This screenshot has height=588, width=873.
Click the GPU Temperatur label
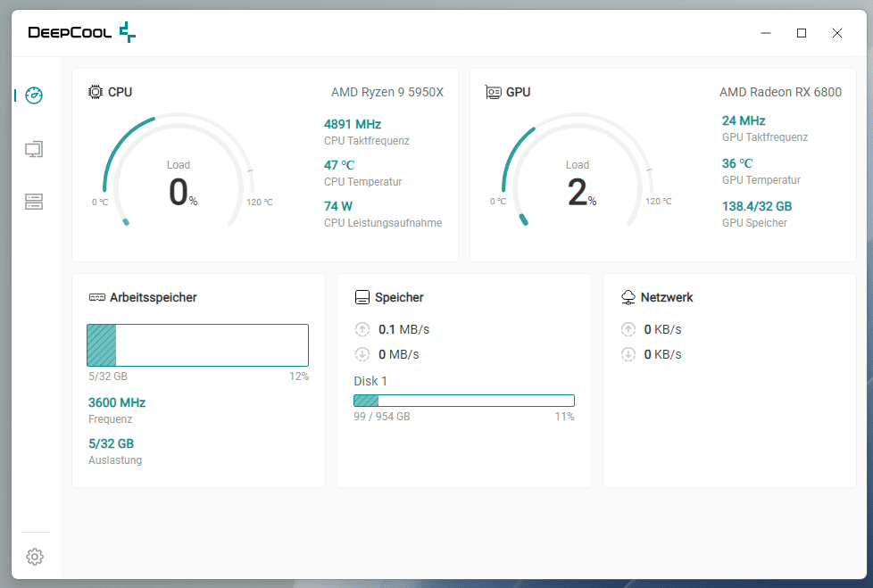pyautogui.click(x=761, y=180)
